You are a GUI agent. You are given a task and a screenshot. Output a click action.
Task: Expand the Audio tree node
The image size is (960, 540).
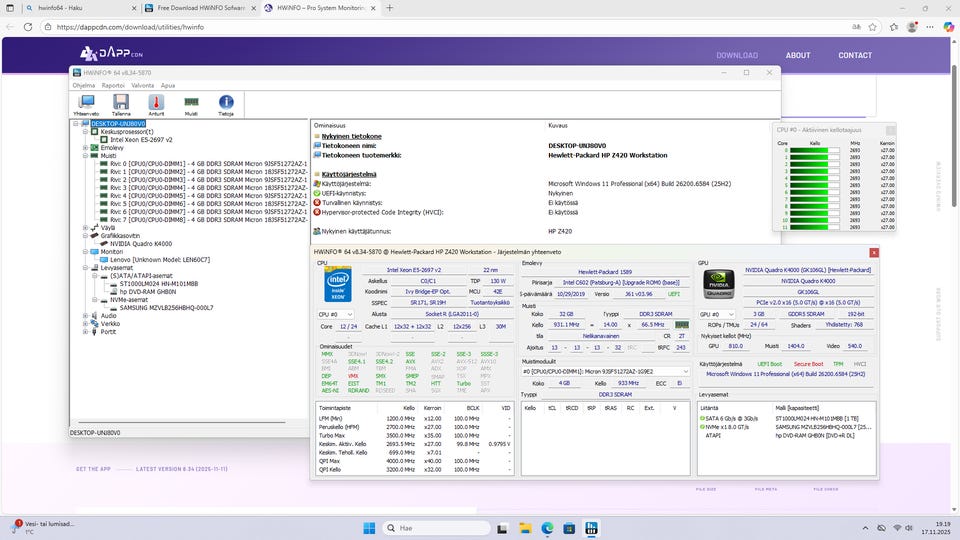tap(85, 316)
